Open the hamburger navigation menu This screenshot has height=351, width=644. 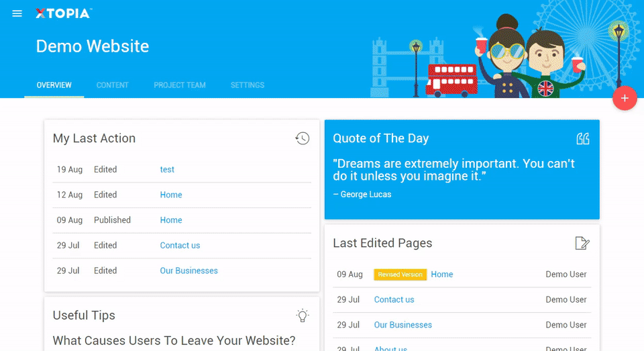pyautogui.click(x=17, y=13)
